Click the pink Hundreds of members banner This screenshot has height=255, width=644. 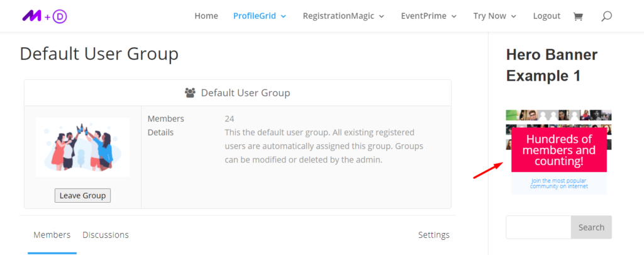(558, 150)
